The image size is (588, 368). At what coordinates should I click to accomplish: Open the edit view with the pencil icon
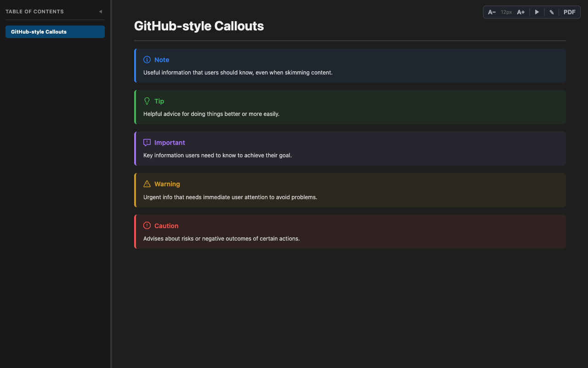pyautogui.click(x=551, y=12)
